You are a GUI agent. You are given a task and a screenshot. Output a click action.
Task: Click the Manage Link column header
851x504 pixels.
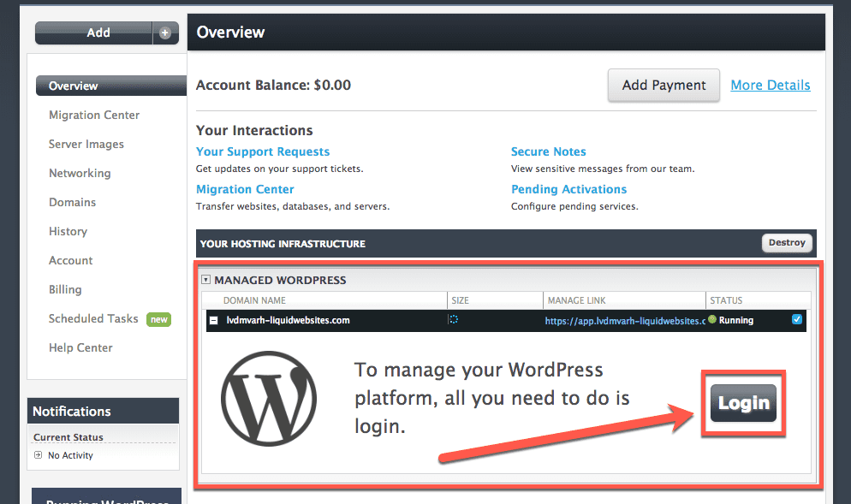576,300
